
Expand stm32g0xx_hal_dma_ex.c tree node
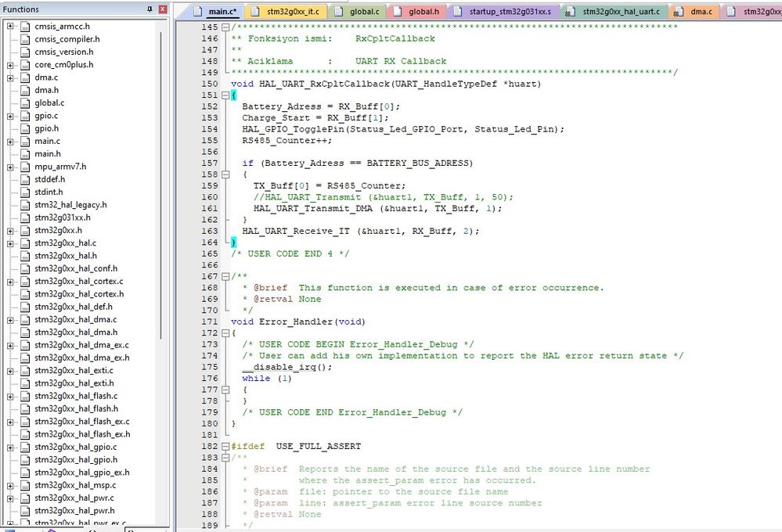tap(10, 345)
